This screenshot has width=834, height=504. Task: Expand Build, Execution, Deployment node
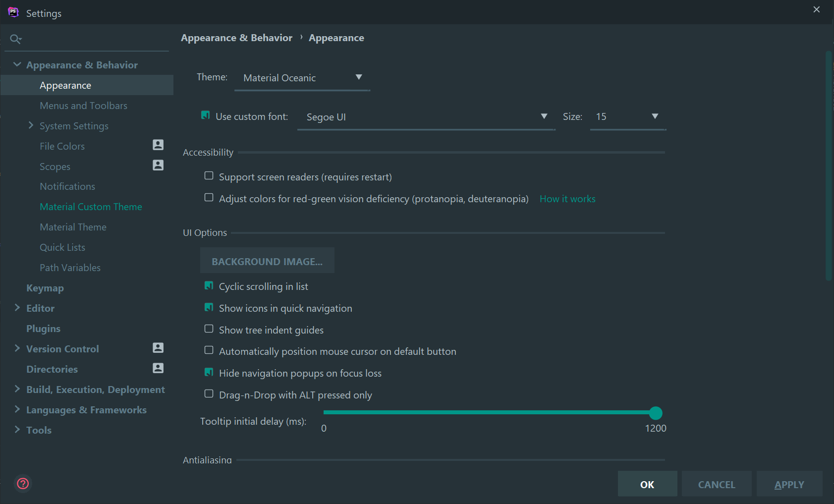coord(17,389)
